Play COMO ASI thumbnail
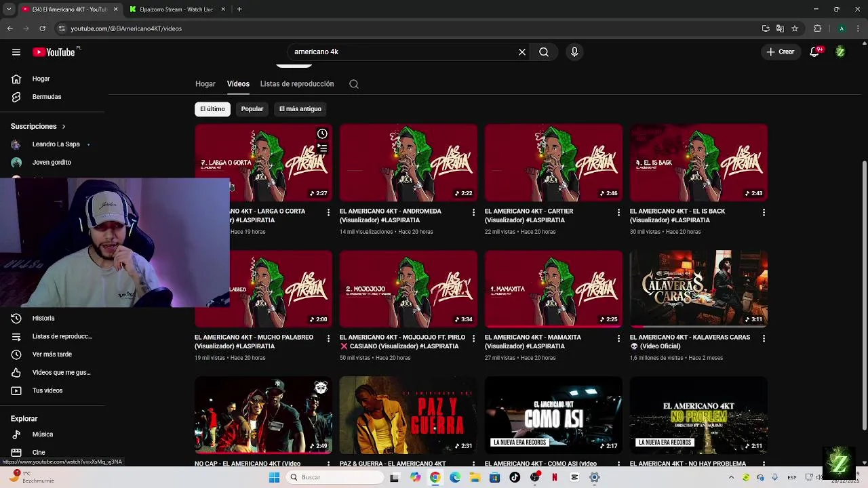 (553, 415)
